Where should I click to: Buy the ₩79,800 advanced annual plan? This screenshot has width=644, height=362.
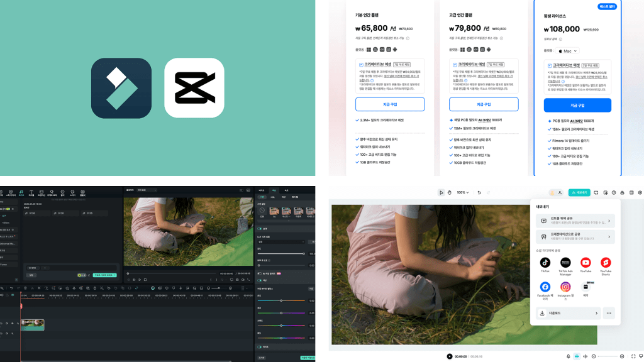pos(484,104)
